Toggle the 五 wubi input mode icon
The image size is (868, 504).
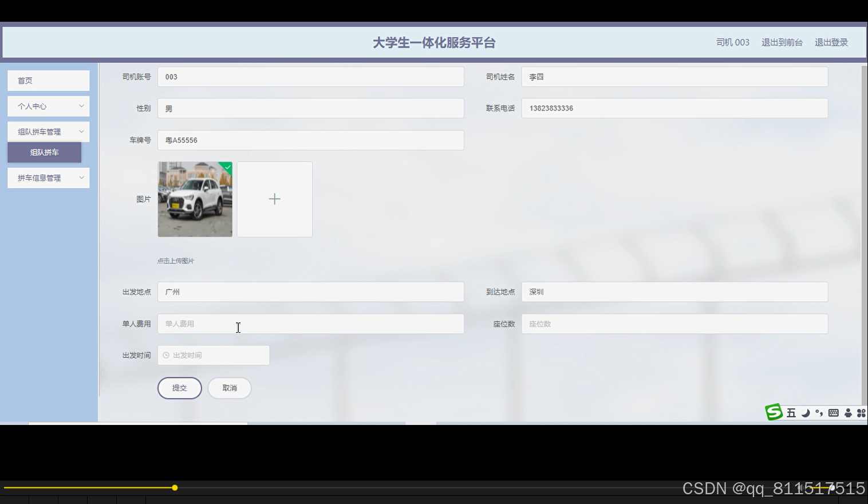[791, 413]
